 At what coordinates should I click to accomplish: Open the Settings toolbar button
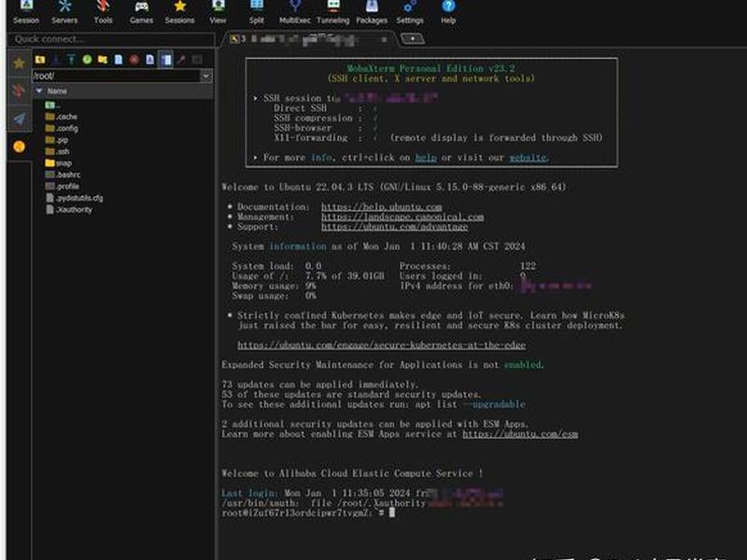pos(410,12)
